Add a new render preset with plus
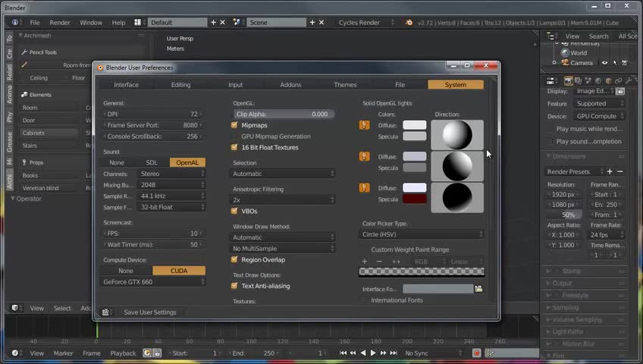 click(x=610, y=171)
